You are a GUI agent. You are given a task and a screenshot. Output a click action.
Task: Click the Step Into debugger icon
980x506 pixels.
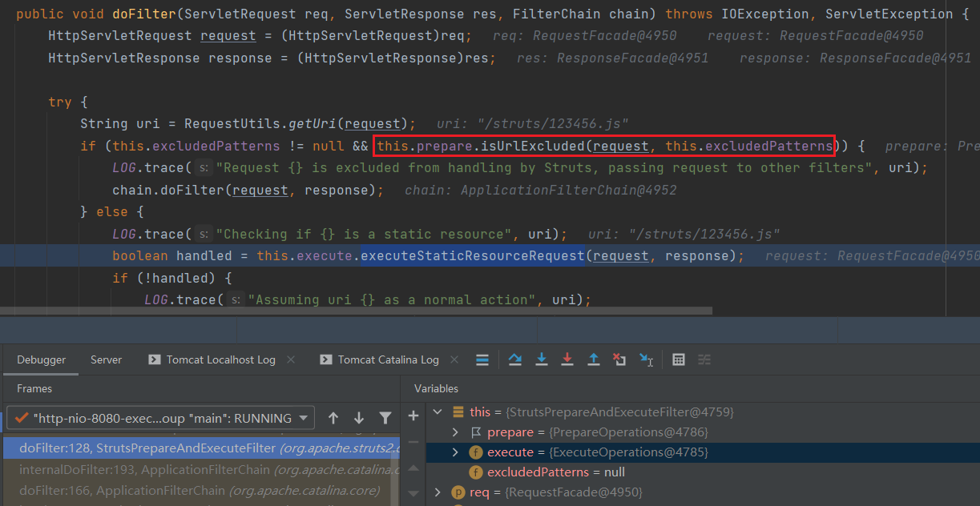pos(542,359)
